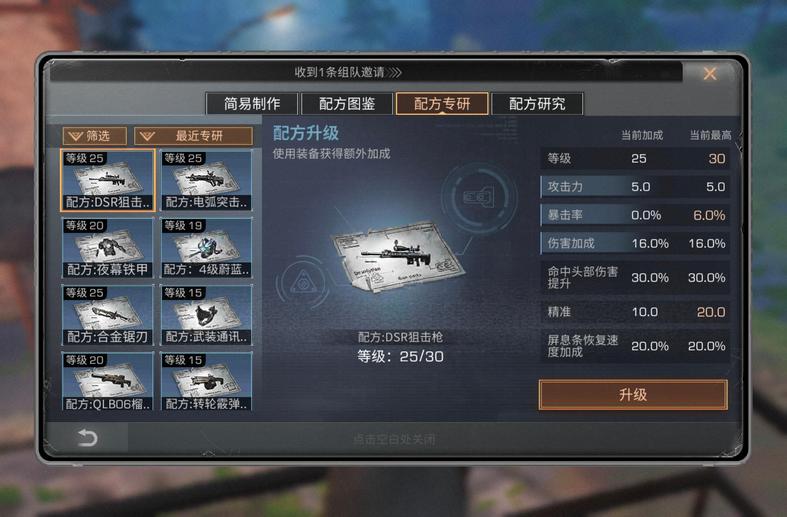Choose the 转轮霰弹 shotgun recipe icon
Screen dimensions: 787x517
pos(206,381)
